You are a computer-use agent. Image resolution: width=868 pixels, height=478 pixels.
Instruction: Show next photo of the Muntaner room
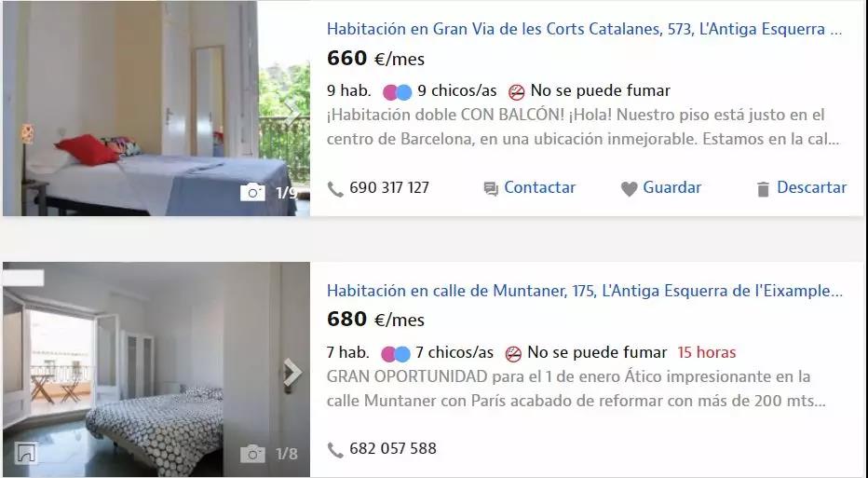(x=292, y=372)
